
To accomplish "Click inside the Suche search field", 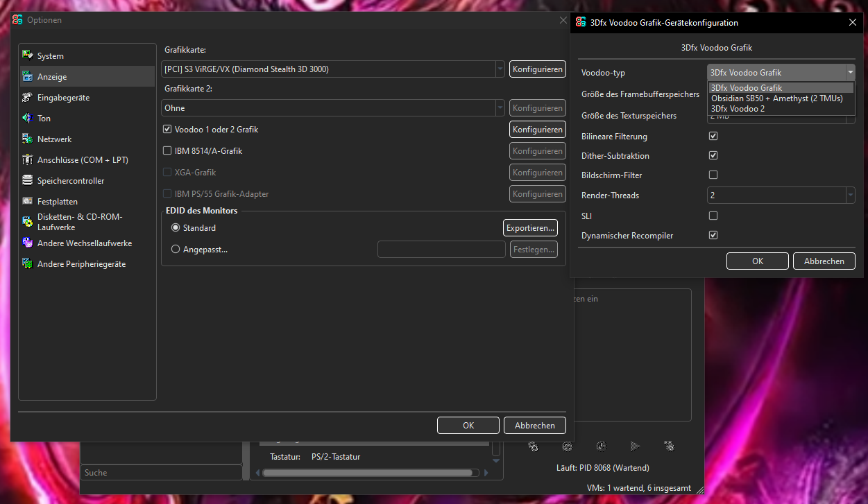I will point(160,472).
